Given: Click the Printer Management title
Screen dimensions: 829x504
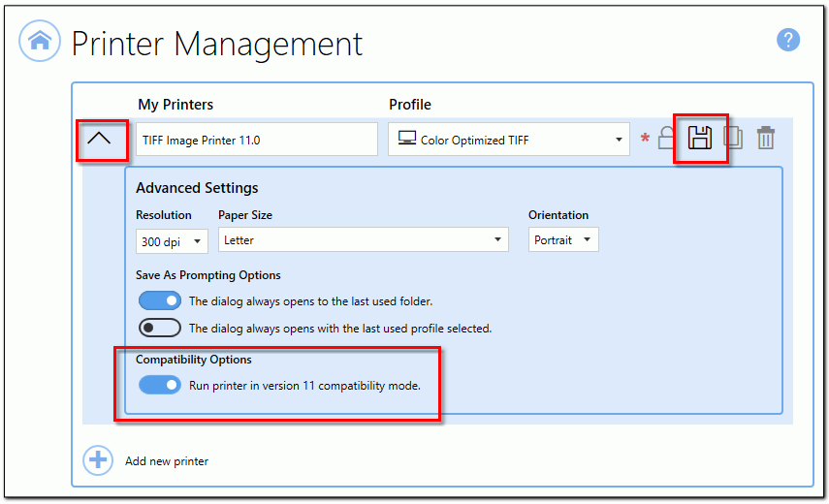Looking at the screenshot, I should (217, 44).
